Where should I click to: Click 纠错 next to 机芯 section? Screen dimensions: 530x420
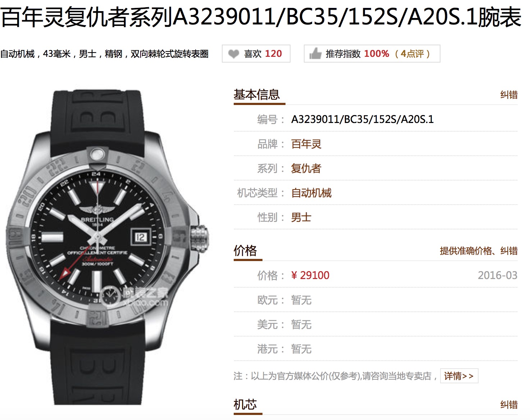point(509,405)
